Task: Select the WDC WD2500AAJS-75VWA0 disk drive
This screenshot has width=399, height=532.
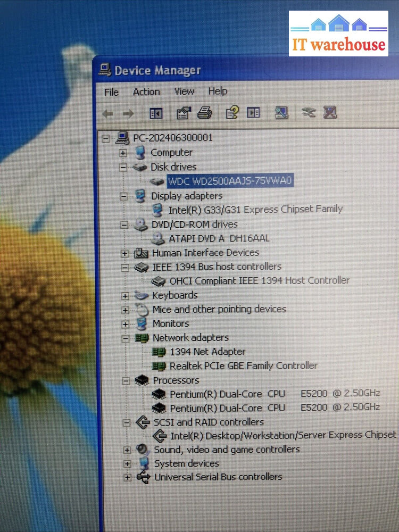Action: tap(230, 181)
